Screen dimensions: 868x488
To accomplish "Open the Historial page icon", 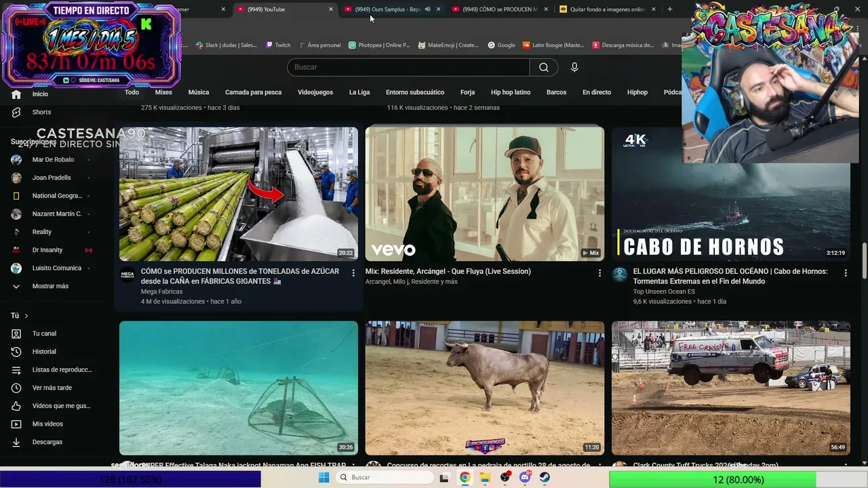I will pyautogui.click(x=16, y=352).
